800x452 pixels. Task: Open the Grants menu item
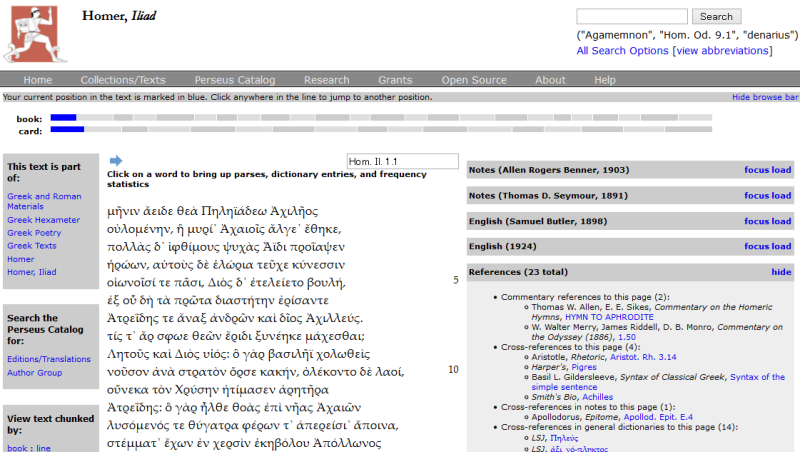point(395,80)
